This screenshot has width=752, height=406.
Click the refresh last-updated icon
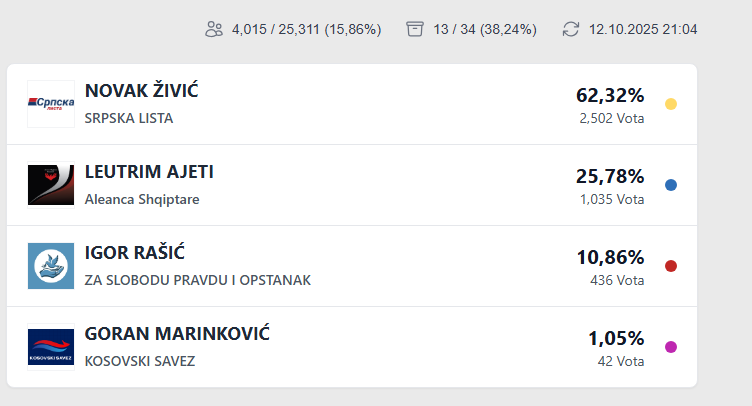571,29
